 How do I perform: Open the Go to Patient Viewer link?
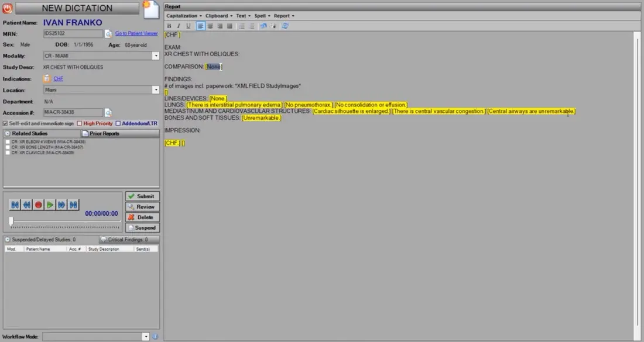tap(136, 34)
